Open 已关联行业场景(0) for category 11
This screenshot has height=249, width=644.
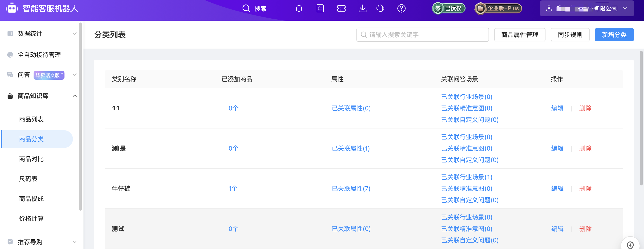(x=467, y=97)
